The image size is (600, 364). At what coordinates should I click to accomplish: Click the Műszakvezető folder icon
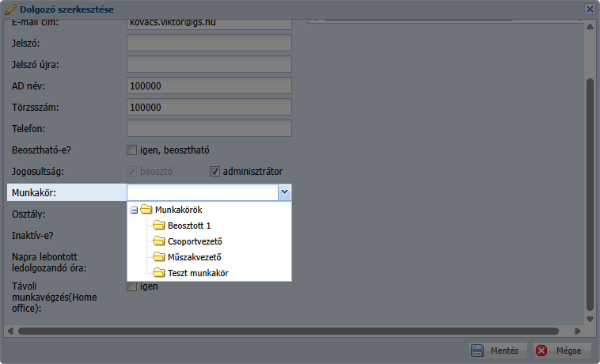click(x=159, y=257)
